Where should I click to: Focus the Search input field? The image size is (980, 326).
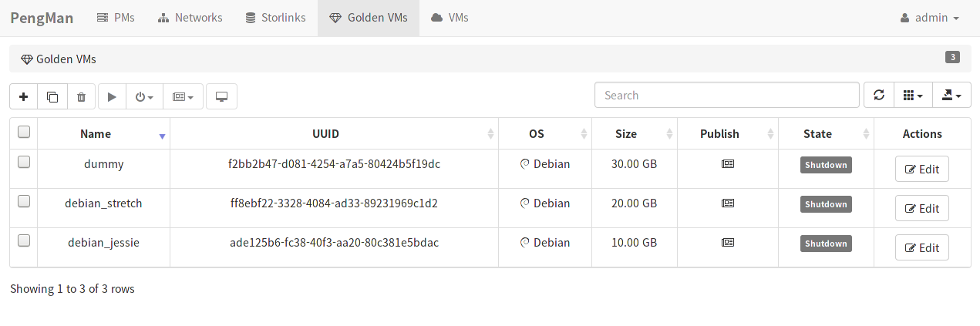point(727,96)
